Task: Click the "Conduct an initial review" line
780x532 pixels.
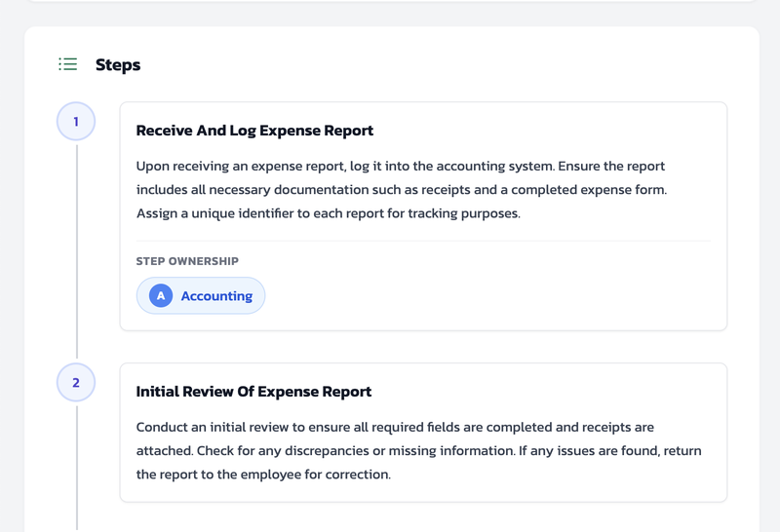Action: [395, 428]
